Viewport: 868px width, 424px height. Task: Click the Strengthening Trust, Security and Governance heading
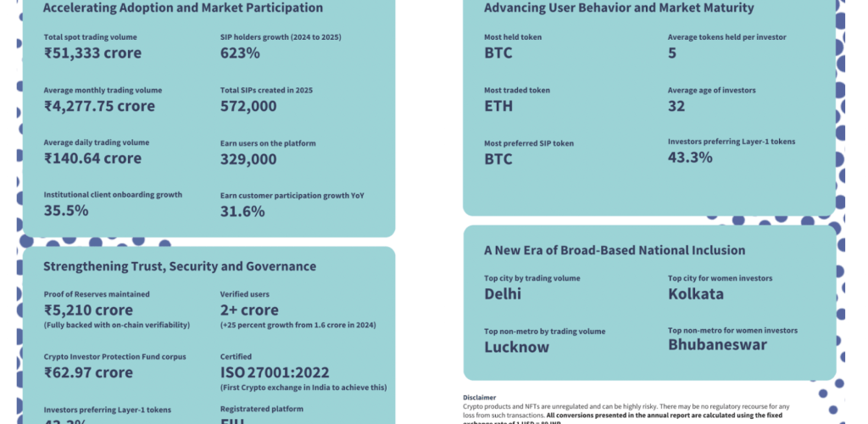[180, 266]
